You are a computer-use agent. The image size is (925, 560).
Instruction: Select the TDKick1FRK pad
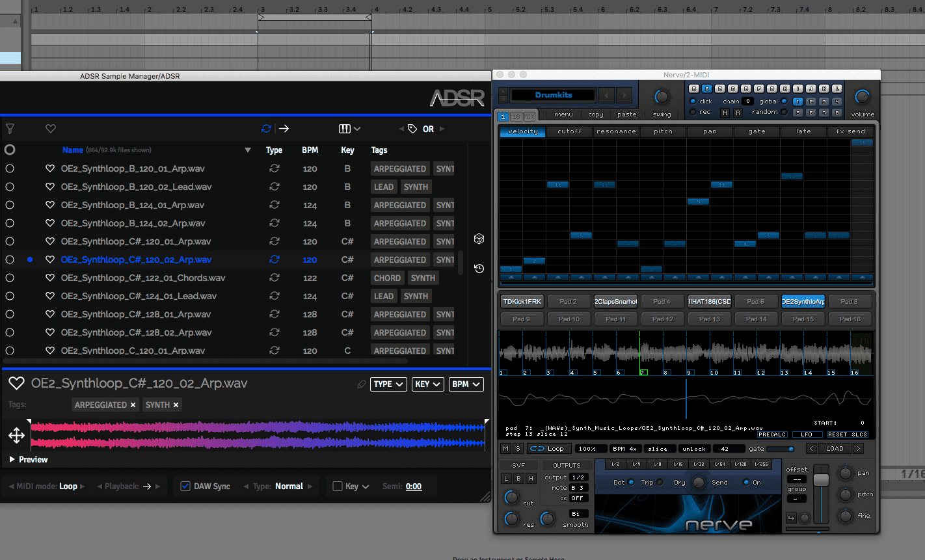(522, 301)
